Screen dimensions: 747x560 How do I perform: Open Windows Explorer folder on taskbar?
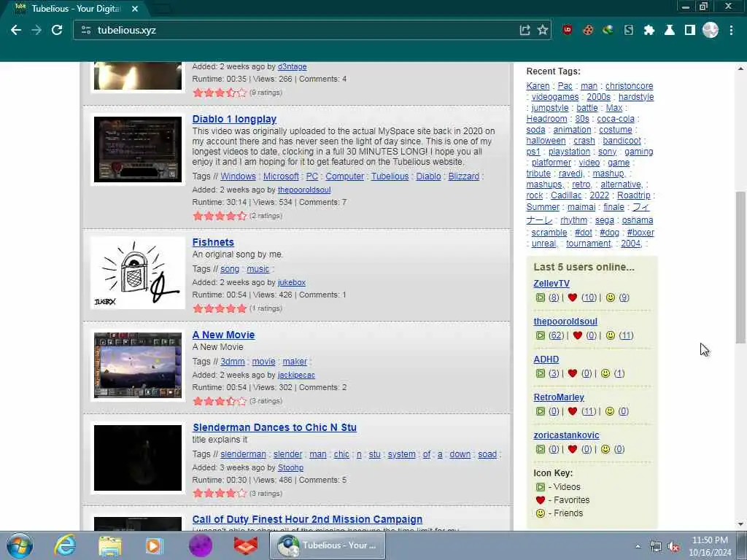(110, 545)
